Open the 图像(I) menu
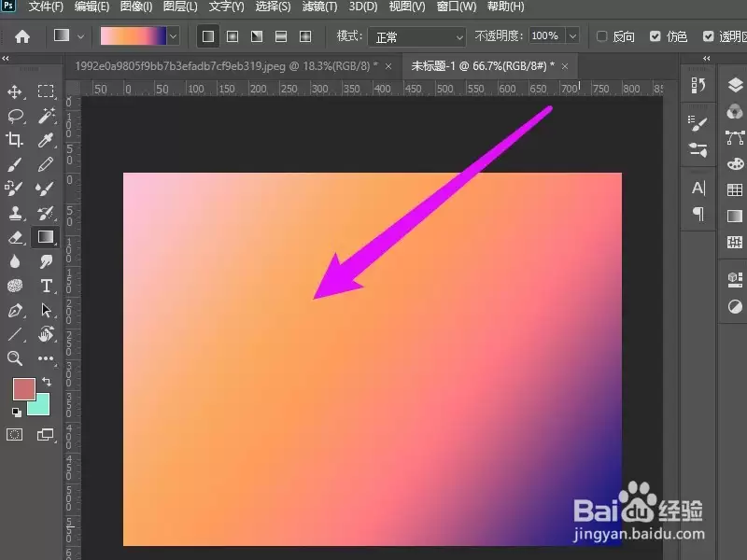The width and height of the screenshot is (747, 560). 136,7
